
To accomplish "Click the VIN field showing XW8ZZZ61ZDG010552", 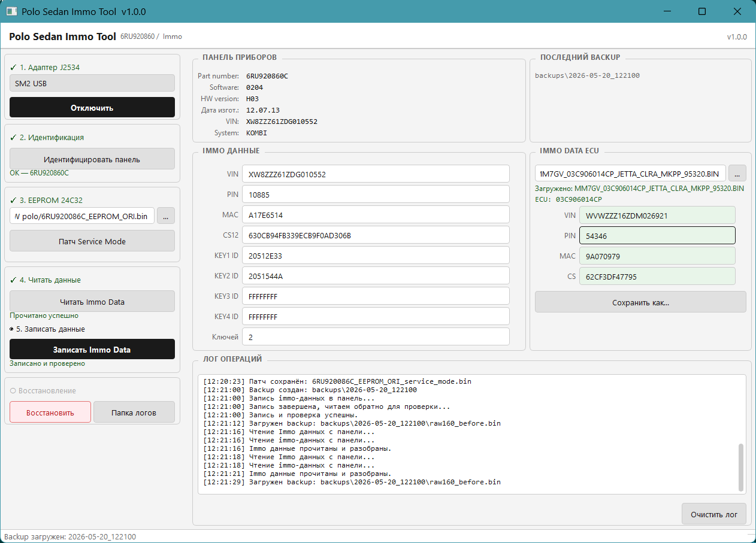I will pyautogui.click(x=376, y=174).
